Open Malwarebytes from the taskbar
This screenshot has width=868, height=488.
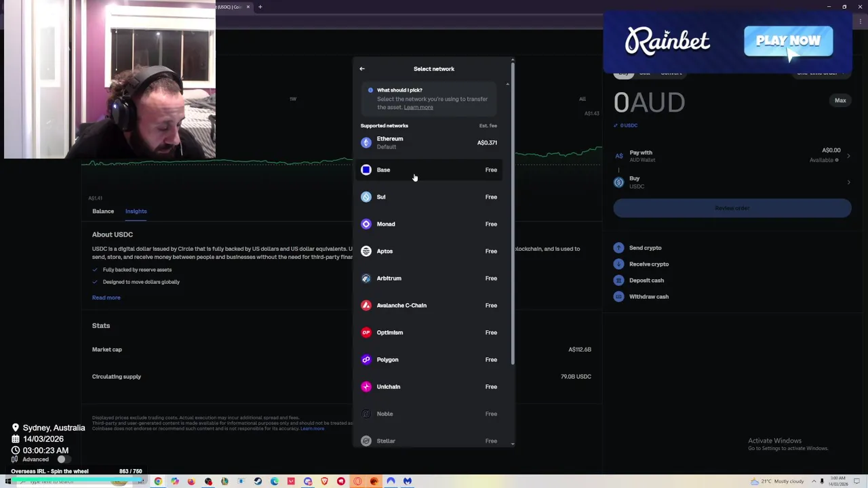point(408,481)
